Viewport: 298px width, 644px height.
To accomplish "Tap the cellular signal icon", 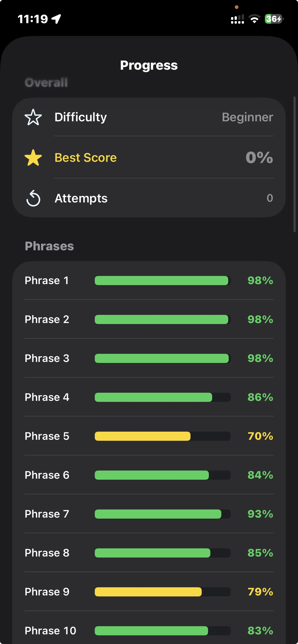I will [x=237, y=19].
